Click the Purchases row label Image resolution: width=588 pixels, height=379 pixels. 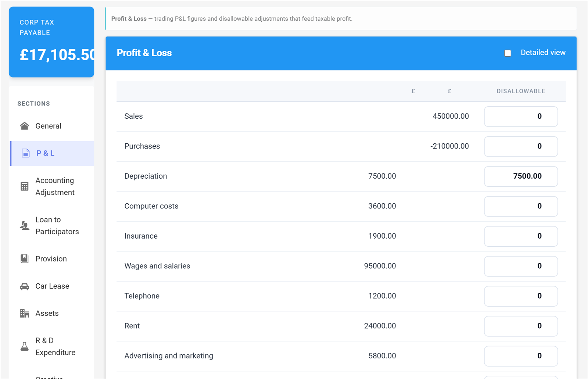142,146
